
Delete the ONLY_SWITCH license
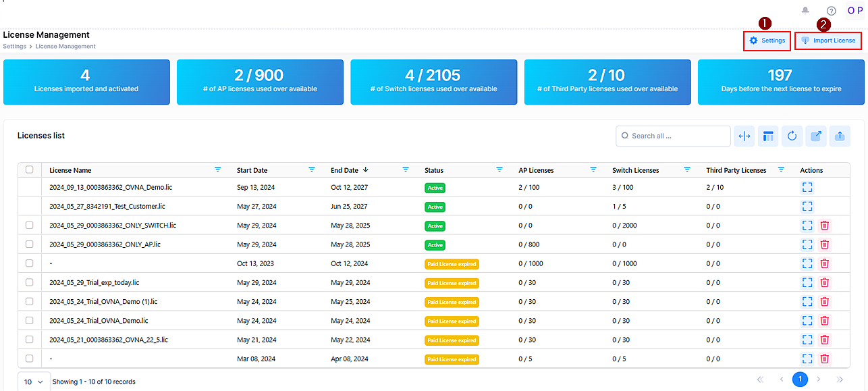824,226
